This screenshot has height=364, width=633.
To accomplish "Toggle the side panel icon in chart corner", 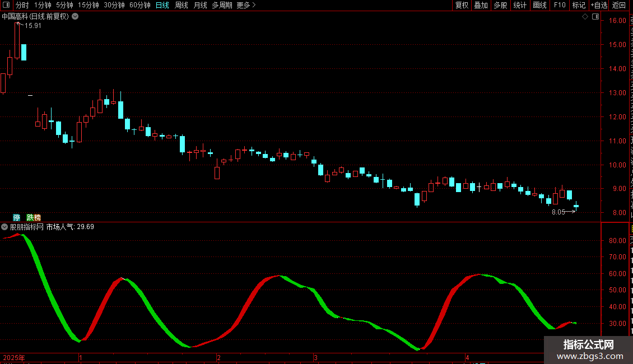I will point(595,17).
